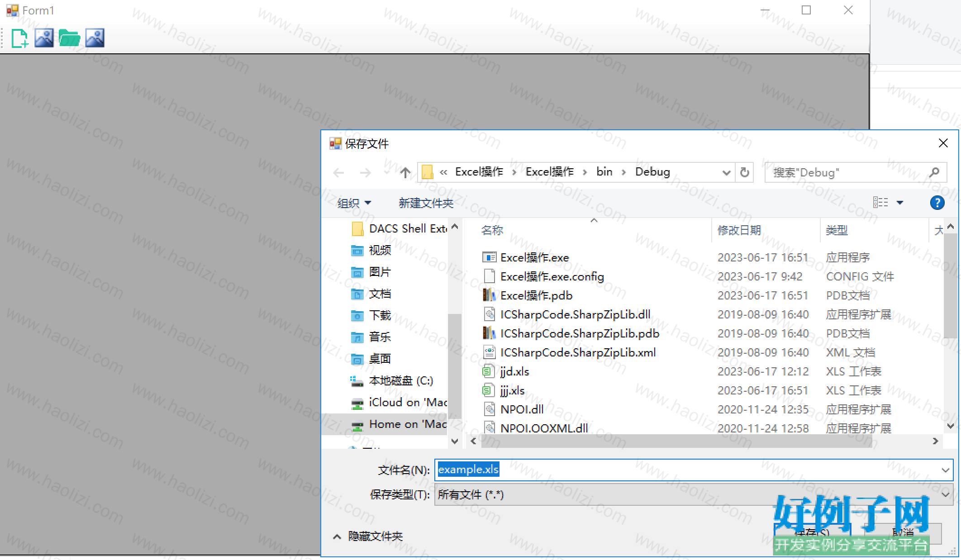
Task: Click the Debug breadcrumb segment
Action: [652, 172]
